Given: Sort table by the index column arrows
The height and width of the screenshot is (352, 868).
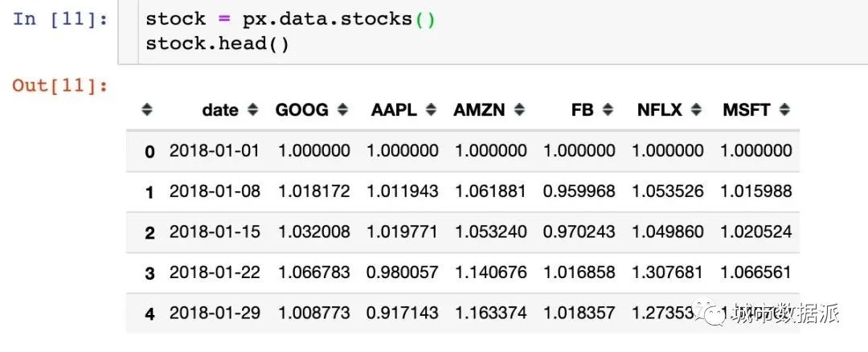Looking at the screenshot, I should (x=147, y=110).
